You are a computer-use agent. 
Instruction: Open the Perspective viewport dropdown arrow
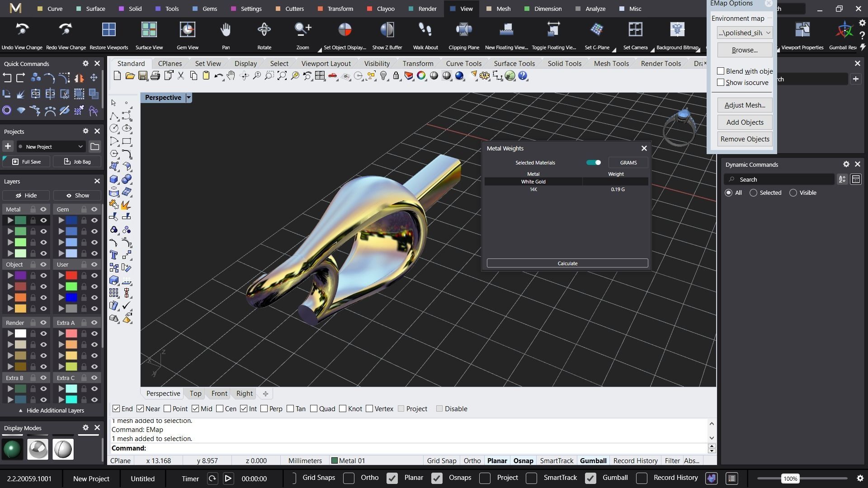189,98
